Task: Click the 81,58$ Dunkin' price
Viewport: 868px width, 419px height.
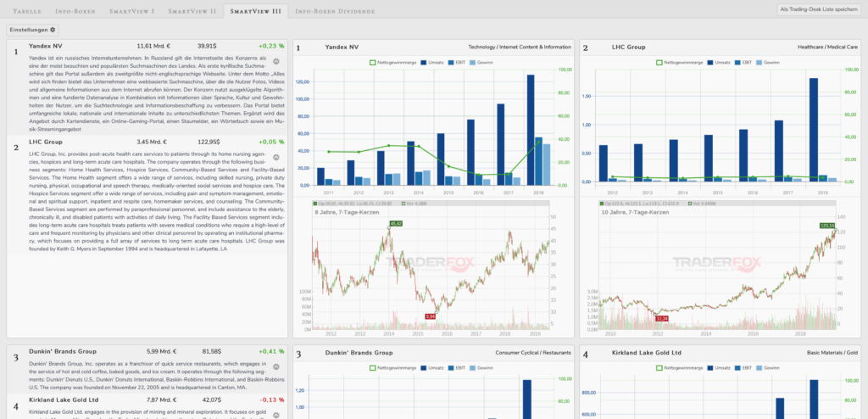Action: [x=212, y=351]
